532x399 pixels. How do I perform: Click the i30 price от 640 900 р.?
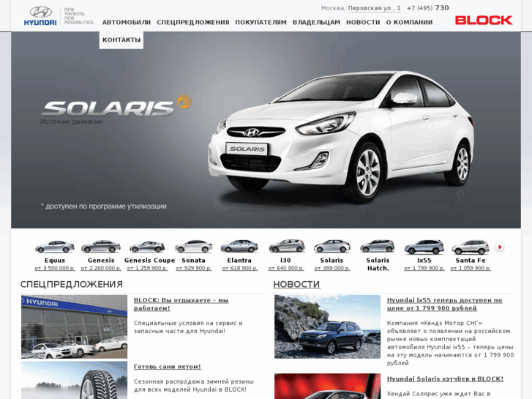286,268
